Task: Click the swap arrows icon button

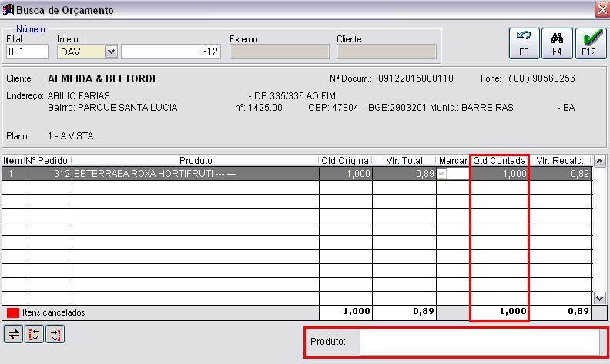Action: pyautogui.click(x=13, y=334)
